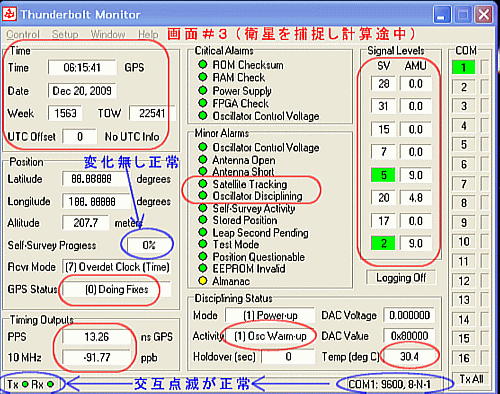
Task: Click the Test Mode indicator
Action: tap(202, 244)
